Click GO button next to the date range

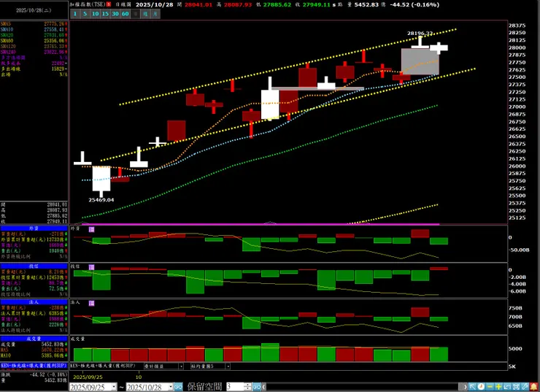(x=178, y=387)
